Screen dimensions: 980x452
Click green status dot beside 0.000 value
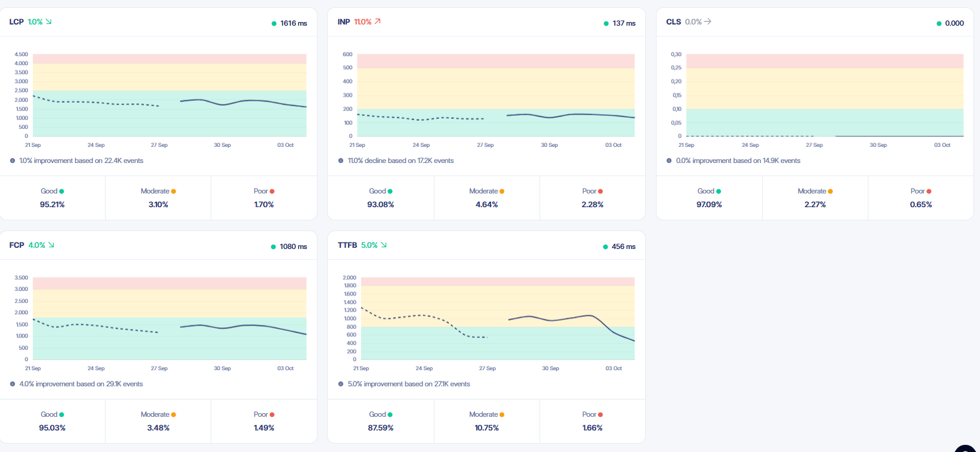pos(939,23)
